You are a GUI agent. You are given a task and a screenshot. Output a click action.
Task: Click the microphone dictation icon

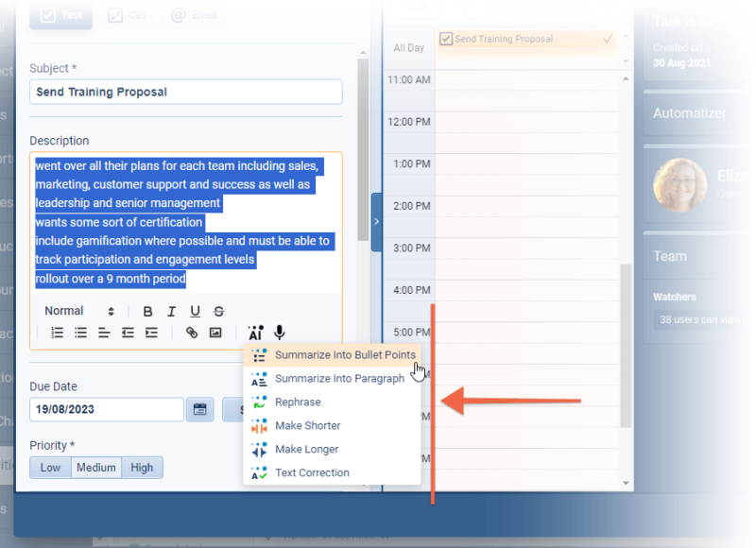[279, 333]
